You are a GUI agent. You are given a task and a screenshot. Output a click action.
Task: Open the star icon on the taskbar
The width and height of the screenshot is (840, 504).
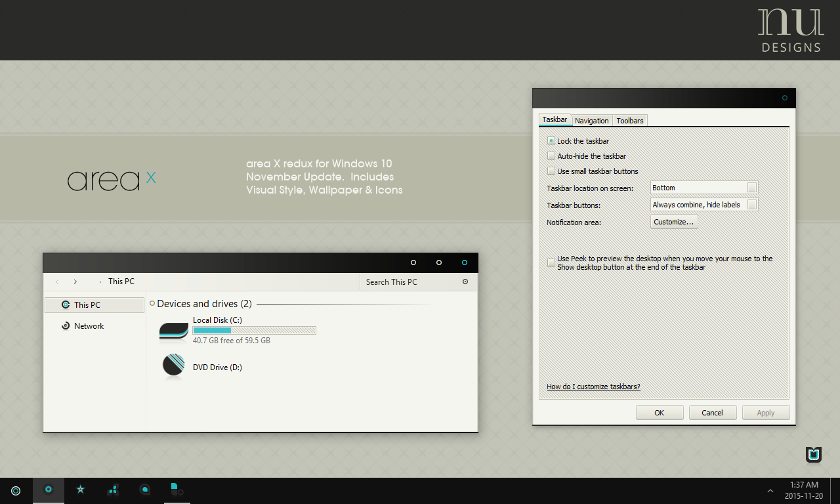tap(80, 490)
